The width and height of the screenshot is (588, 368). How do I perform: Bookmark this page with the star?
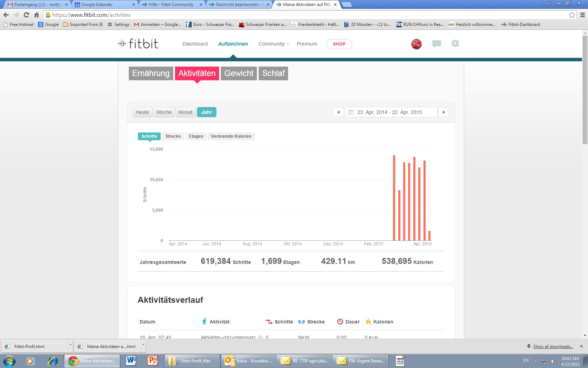[x=572, y=15]
